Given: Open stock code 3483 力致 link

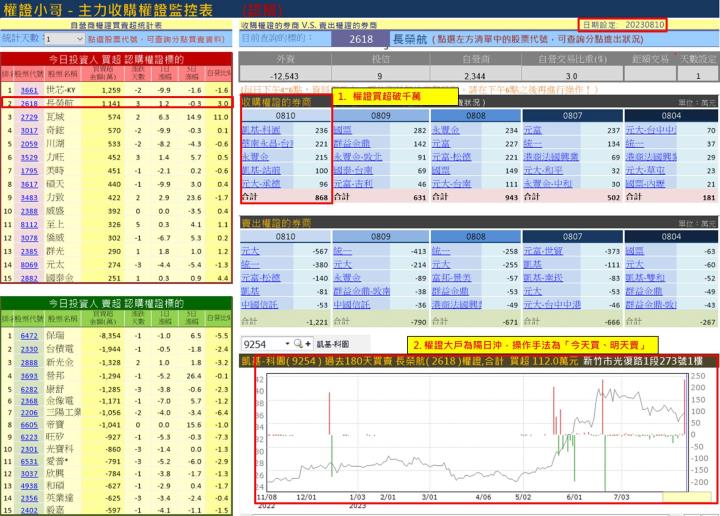Looking at the screenshot, I should pos(29,197).
